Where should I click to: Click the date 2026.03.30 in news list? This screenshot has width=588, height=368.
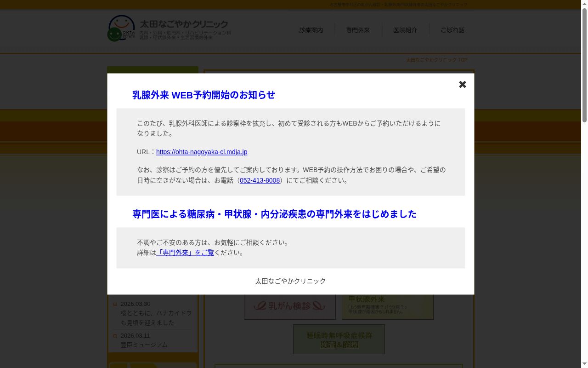(135, 304)
